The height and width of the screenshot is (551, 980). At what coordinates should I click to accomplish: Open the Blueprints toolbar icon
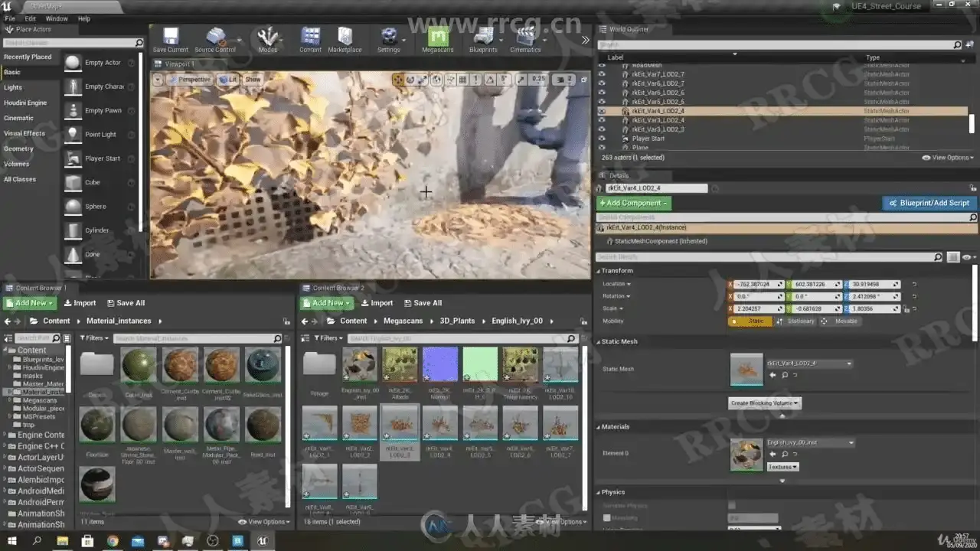(482, 37)
